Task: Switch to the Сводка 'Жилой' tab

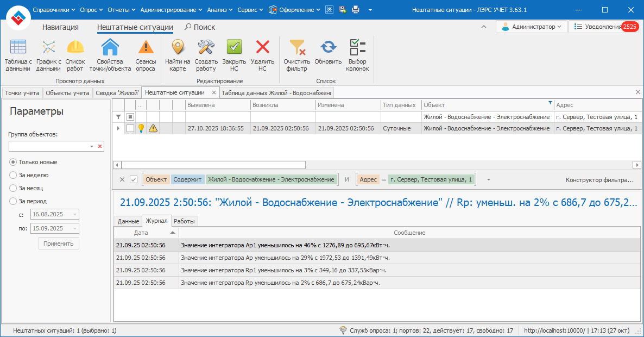Action: click(x=117, y=93)
